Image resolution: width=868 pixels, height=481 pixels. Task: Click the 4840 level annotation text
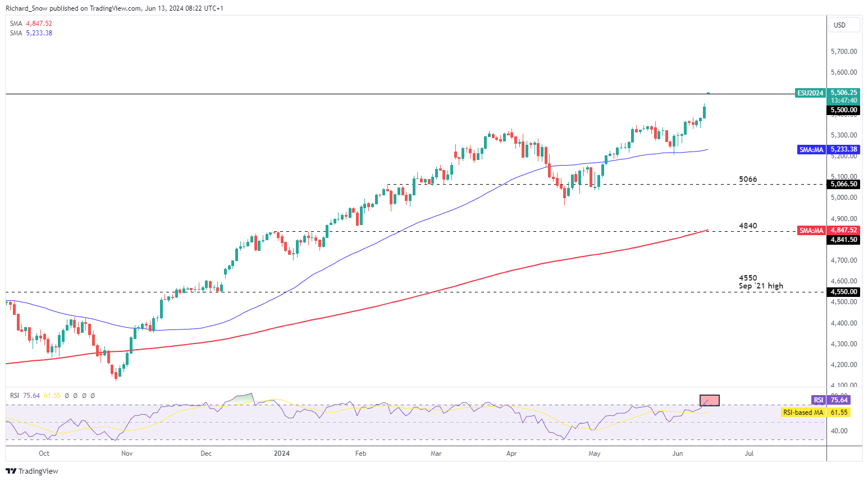[748, 226]
